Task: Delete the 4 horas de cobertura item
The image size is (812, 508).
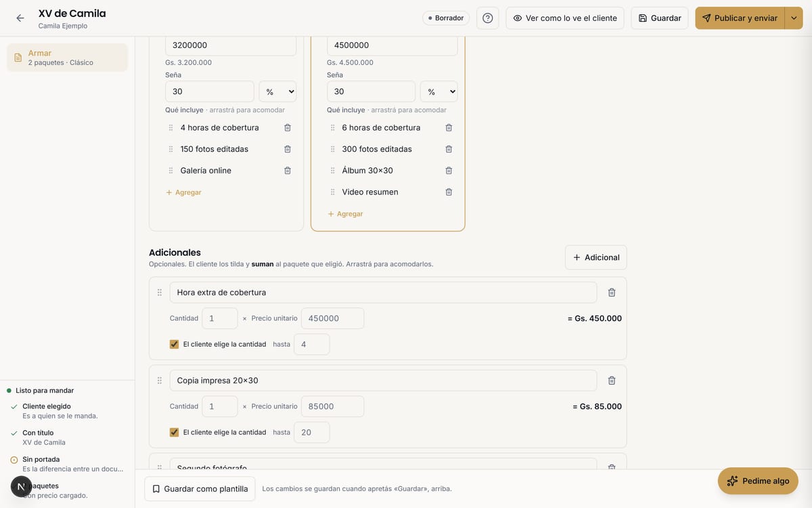Action: coord(288,127)
